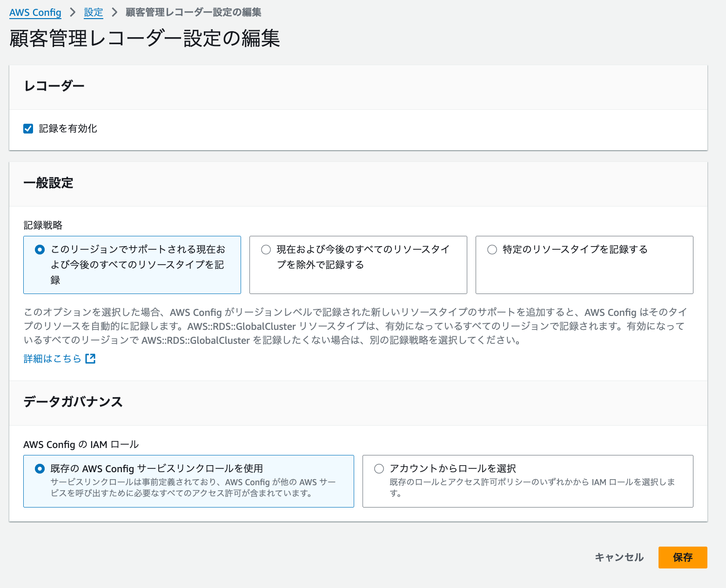Click the external-link icon beside 詳細はこちら
This screenshot has height=588, width=726.
pyautogui.click(x=90, y=358)
